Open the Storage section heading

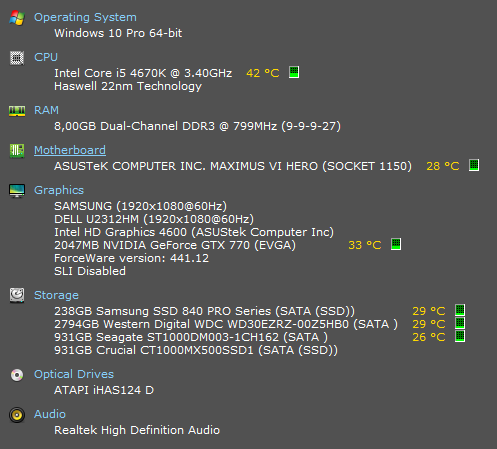point(56,295)
